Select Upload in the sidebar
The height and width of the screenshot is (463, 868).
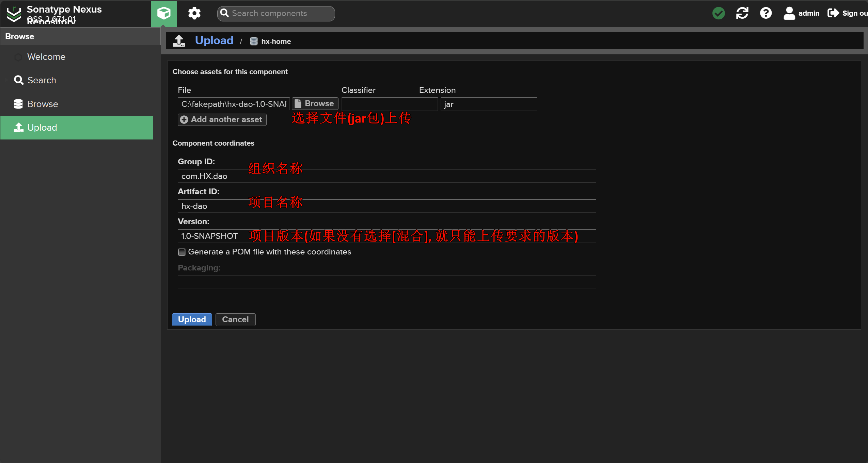click(42, 128)
